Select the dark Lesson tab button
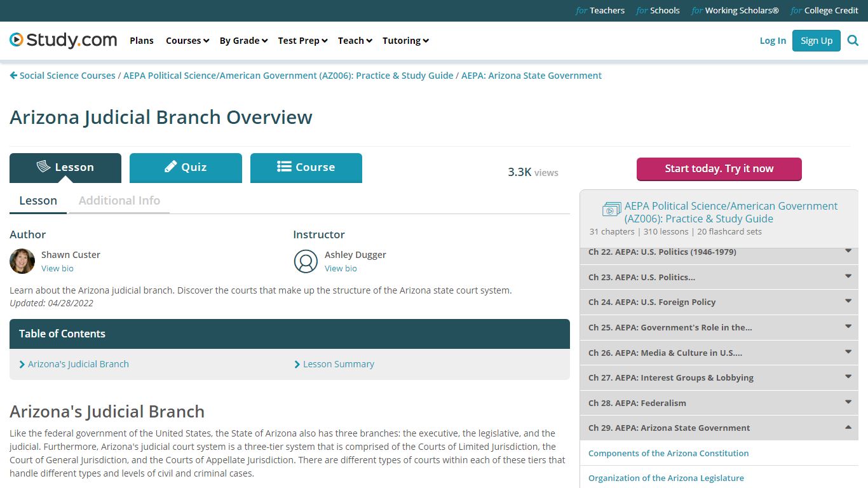Image resolution: width=868 pixels, height=488 pixels. [x=65, y=168]
